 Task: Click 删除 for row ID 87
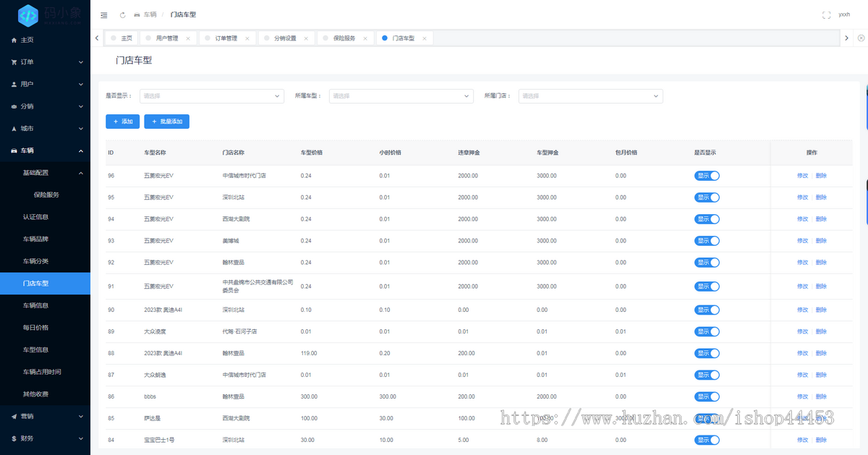point(821,375)
